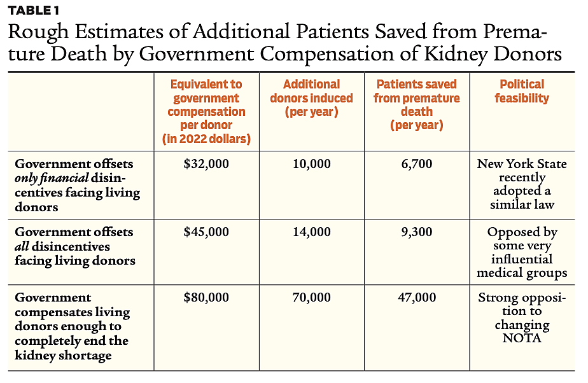Select the 10,000 additional donors cell
Viewport: 588px width, 383px height.
(311, 164)
